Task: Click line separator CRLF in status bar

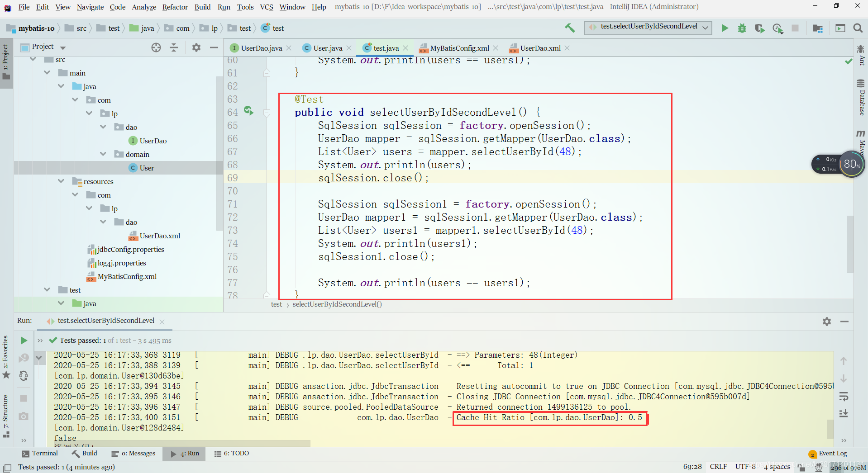Action: pos(718,467)
